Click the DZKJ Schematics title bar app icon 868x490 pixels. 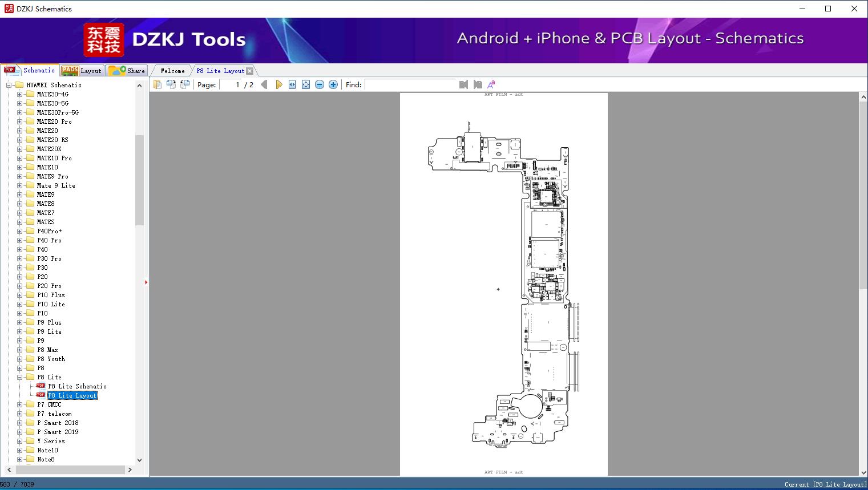tap(9, 9)
